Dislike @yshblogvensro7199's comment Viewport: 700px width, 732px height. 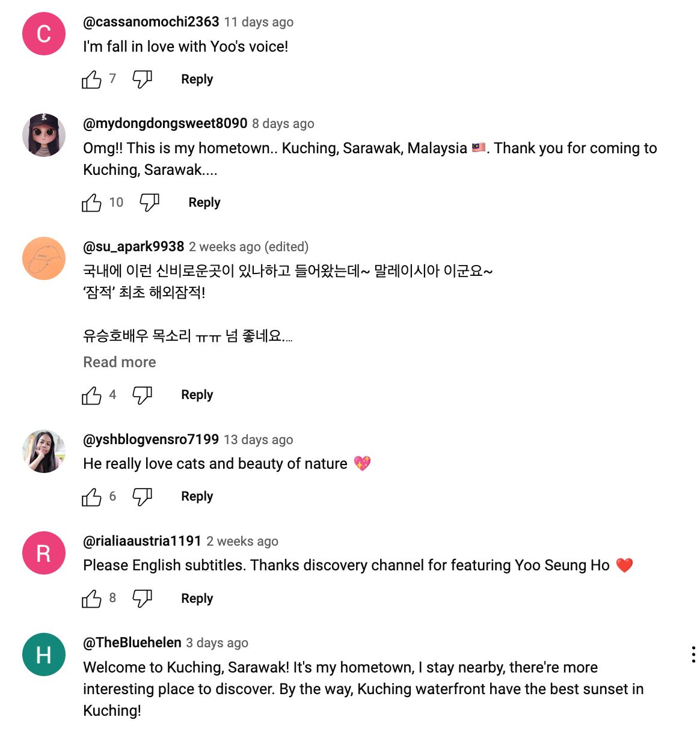click(x=143, y=496)
